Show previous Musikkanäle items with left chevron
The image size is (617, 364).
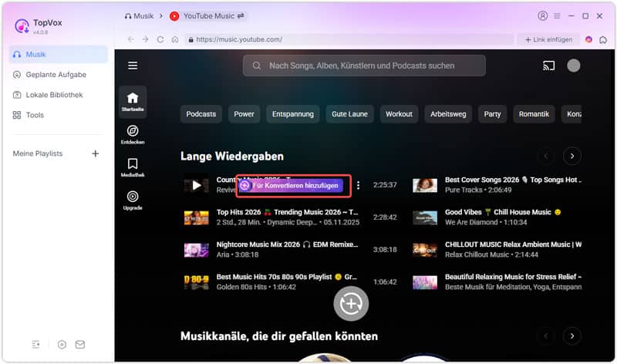pos(546,336)
